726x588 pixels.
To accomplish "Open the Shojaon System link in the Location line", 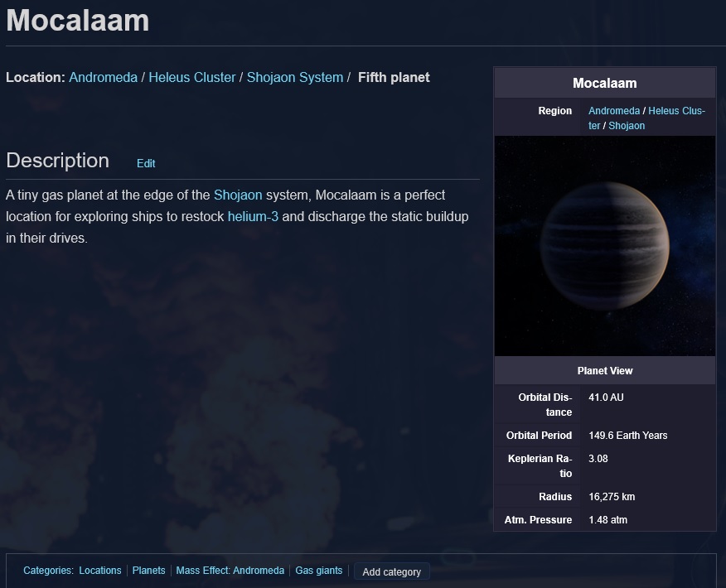I will 295,77.
